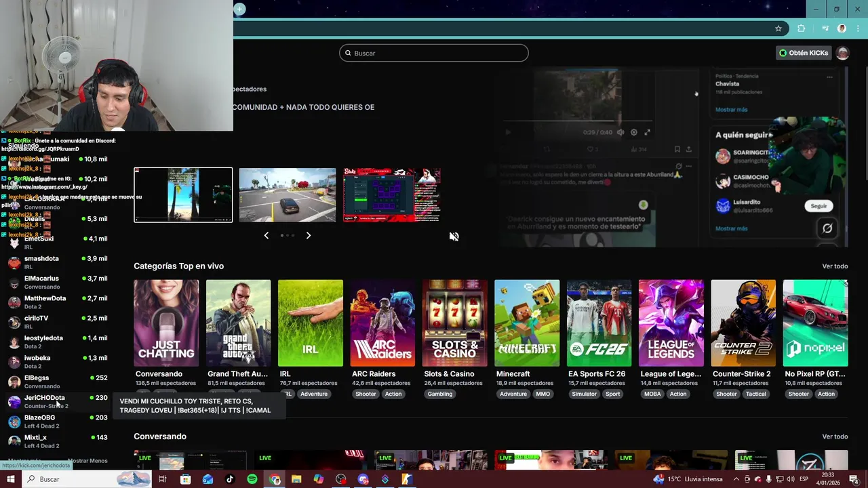This screenshot has height=488, width=868.
Task: Select the Stake casino stream carousel thumbnail
Action: coord(392,195)
